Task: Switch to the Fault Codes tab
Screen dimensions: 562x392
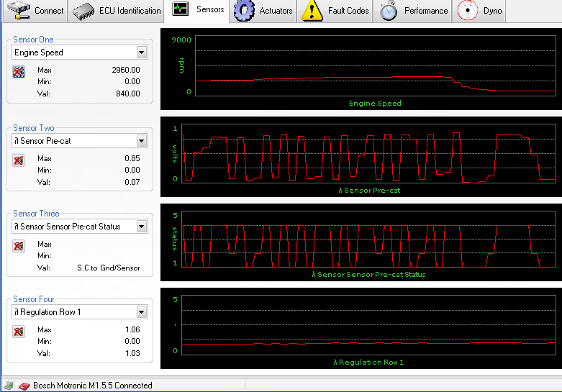Action: (x=348, y=11)
